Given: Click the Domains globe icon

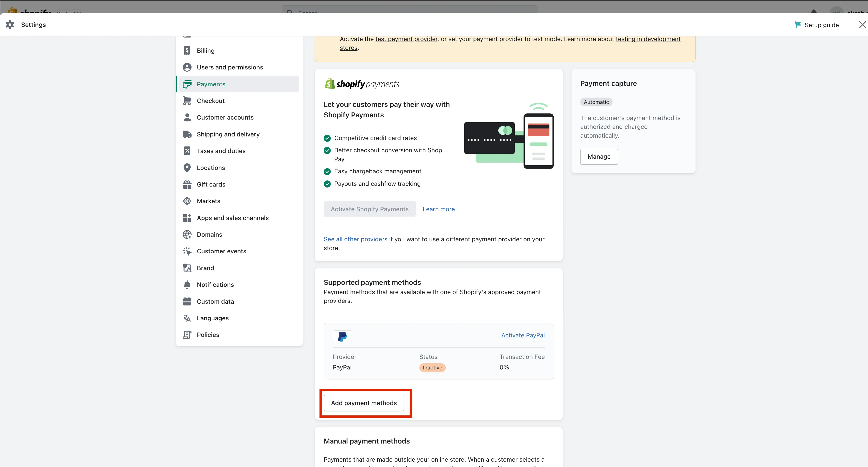Looking at the screenshot, I should tap(187, 235).
